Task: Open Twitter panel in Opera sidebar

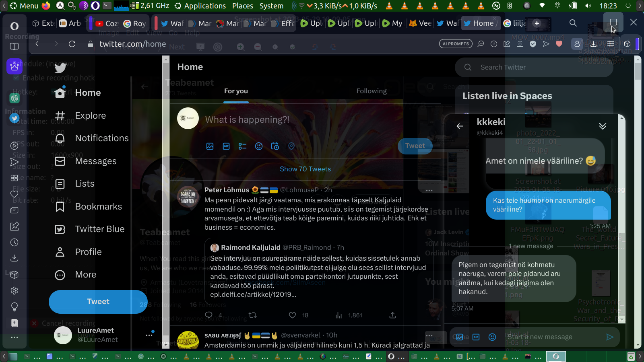Action: (x=14, y=118)
